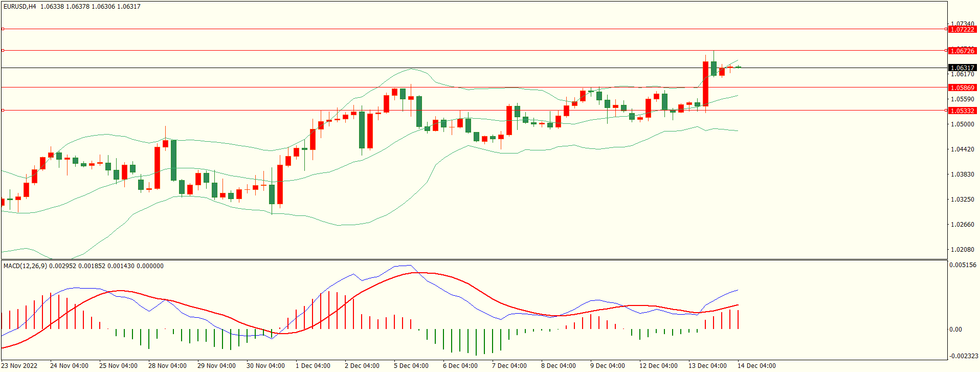Click the 2 Dec 04:00 time axis label
980x372 pixels.
click(362, 366)
